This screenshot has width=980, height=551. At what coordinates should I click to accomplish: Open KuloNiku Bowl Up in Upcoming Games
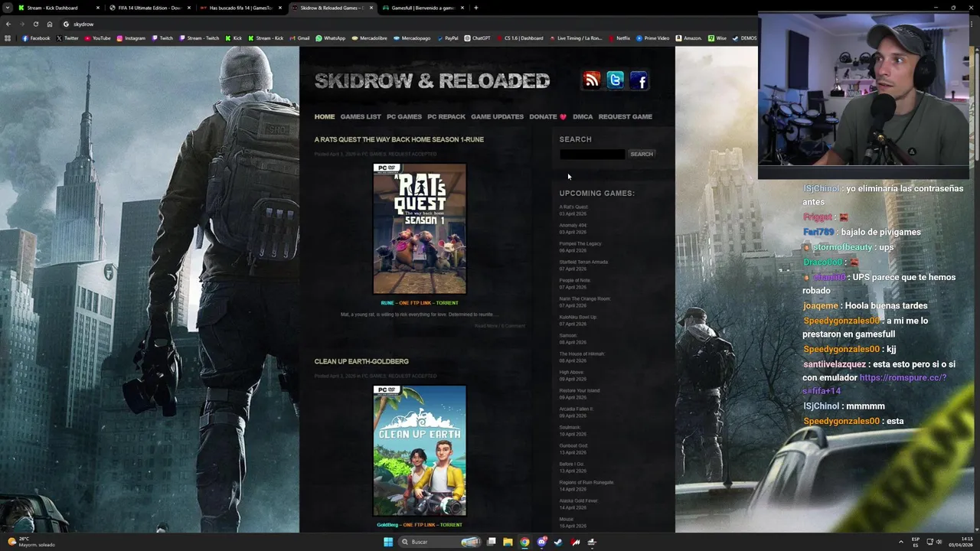coord(578,317)
